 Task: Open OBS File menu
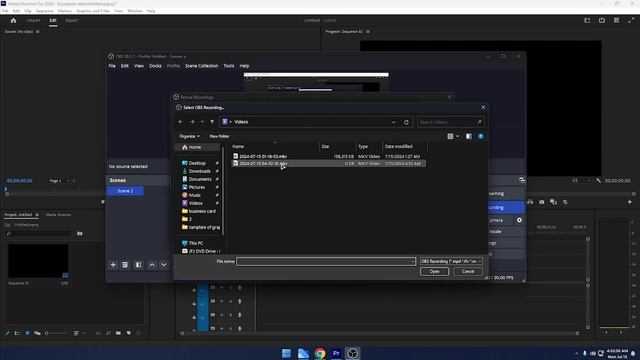tap(112, 66)
